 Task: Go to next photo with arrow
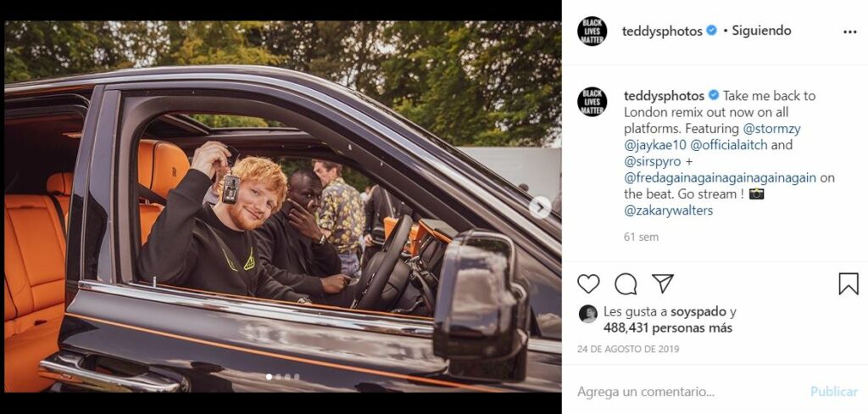pyautogui.click(x=540, y=207)
